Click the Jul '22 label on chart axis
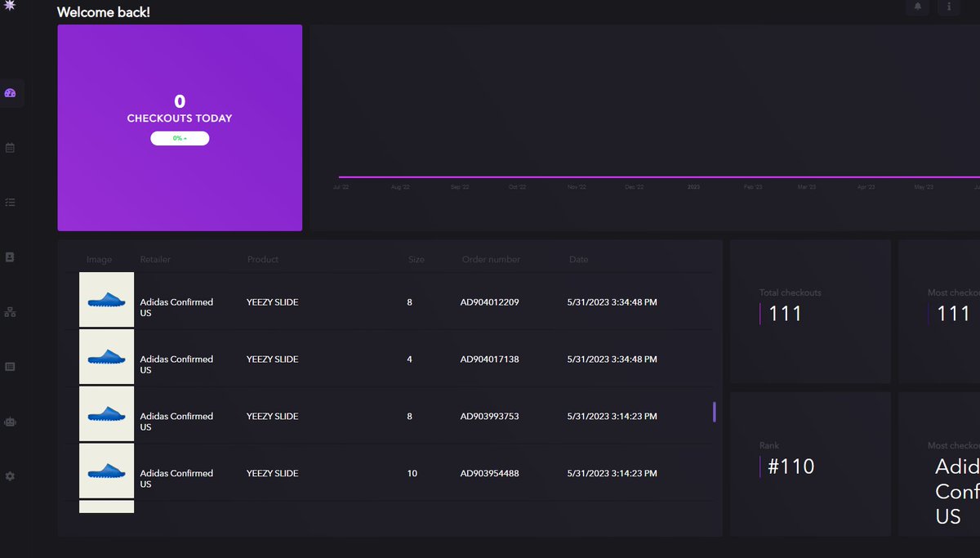The height and width of the screenshot is (558, 980). point(341,187)
